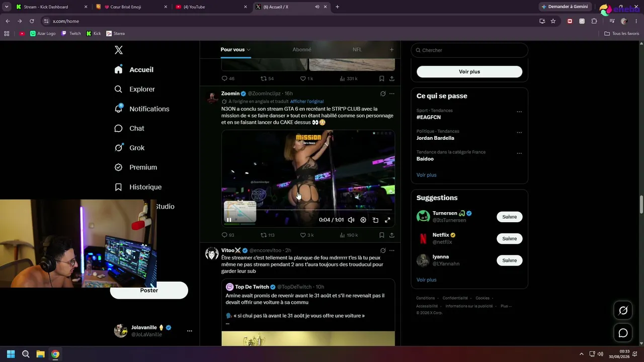Share the post with 331 k views
This screenshot has height=362, width=644.
coord(392,78)
